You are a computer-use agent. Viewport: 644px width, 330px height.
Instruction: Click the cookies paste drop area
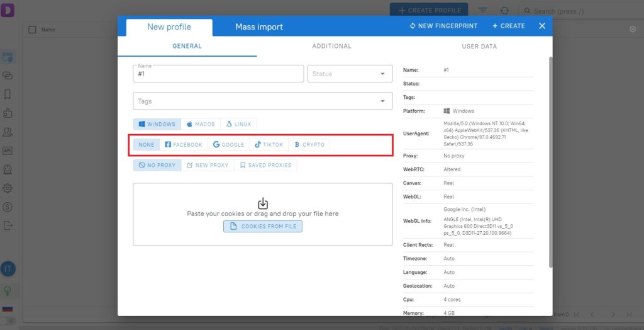(263, 214)
